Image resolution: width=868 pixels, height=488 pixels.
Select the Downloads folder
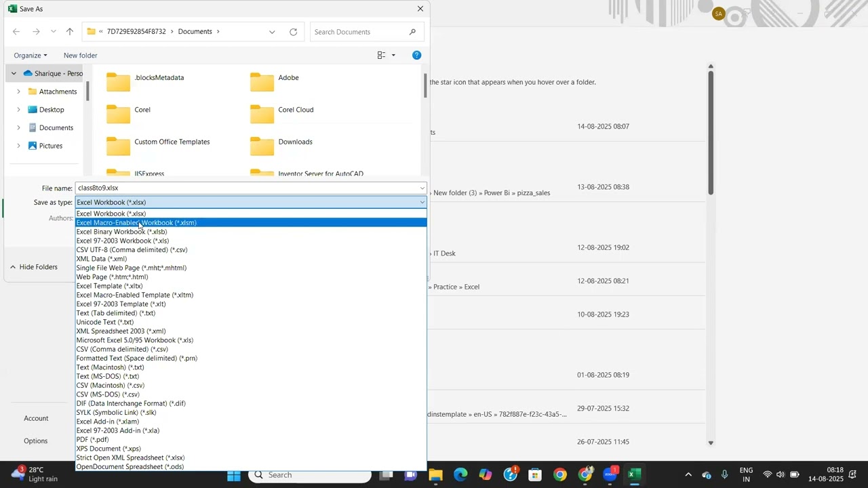pyautogui.click(x=281, y=145)
